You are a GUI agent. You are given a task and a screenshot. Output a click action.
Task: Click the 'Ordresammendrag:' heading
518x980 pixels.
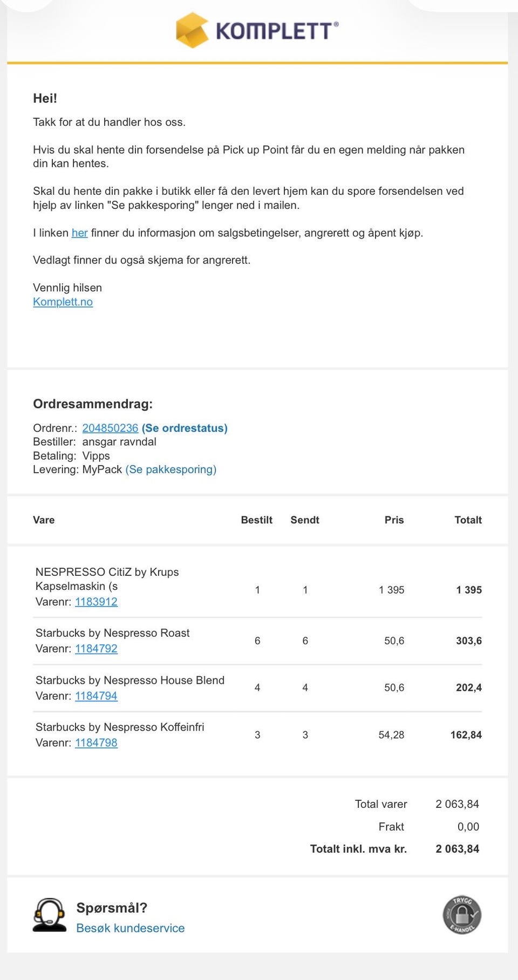[93, 404]
